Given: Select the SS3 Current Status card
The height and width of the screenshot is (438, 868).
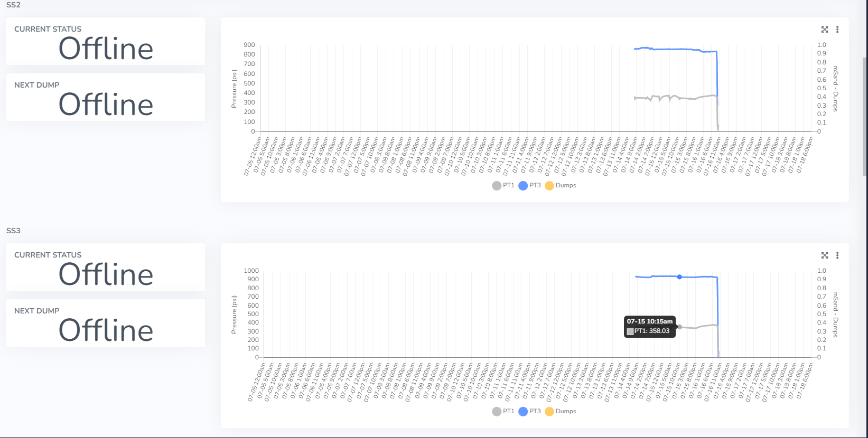Looking at the screenshot, I should (106, 267).
